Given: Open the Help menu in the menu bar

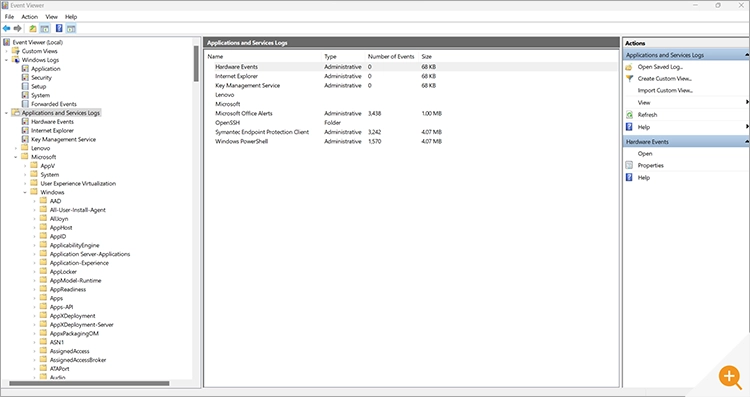Looking at the screenshot, I should [x=71, y=17].
